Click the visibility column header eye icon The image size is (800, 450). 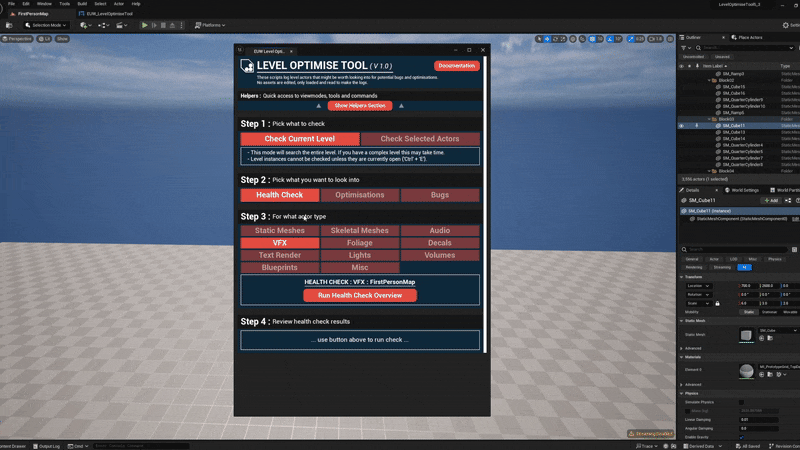[682, 66]
